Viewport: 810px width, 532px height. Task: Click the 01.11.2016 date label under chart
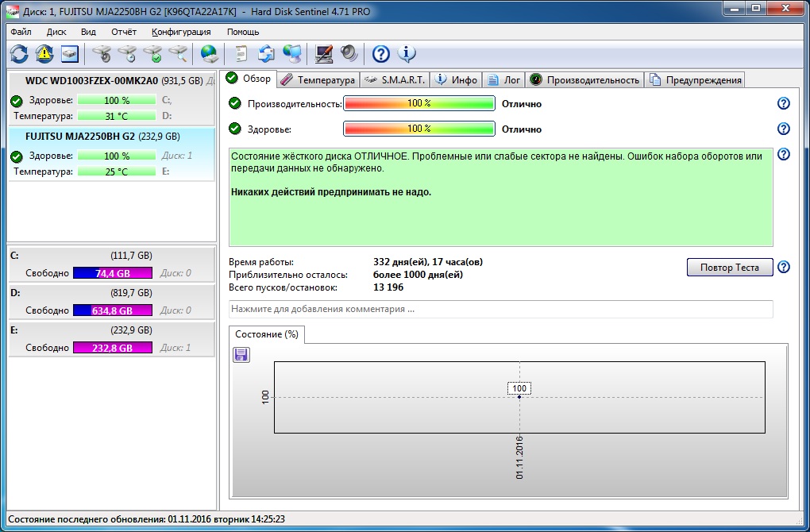pos(519,457)
